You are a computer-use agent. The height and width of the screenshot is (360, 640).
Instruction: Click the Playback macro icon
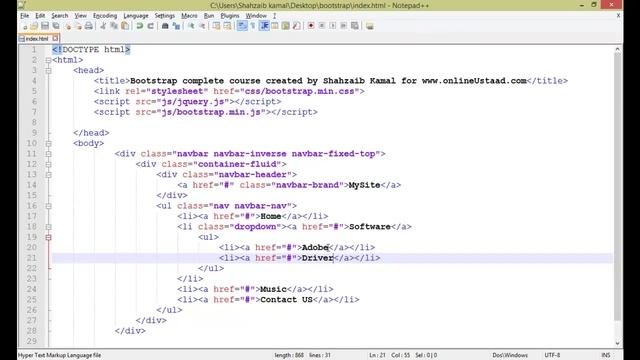(333, 26)
